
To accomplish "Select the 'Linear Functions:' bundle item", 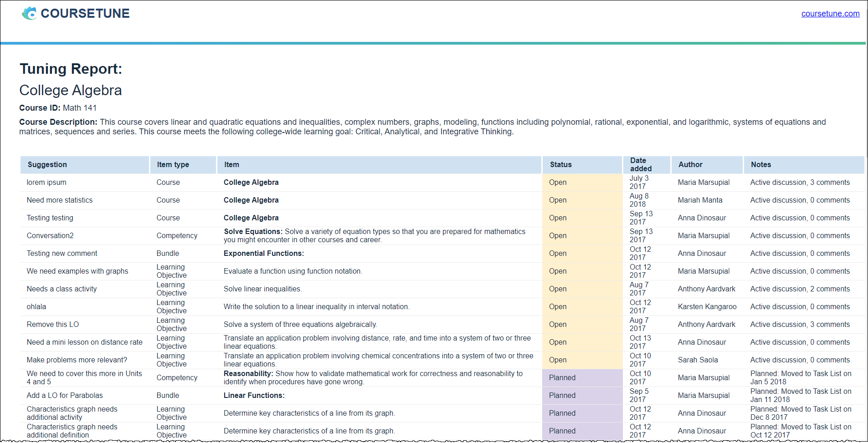I will pos(254,396).
